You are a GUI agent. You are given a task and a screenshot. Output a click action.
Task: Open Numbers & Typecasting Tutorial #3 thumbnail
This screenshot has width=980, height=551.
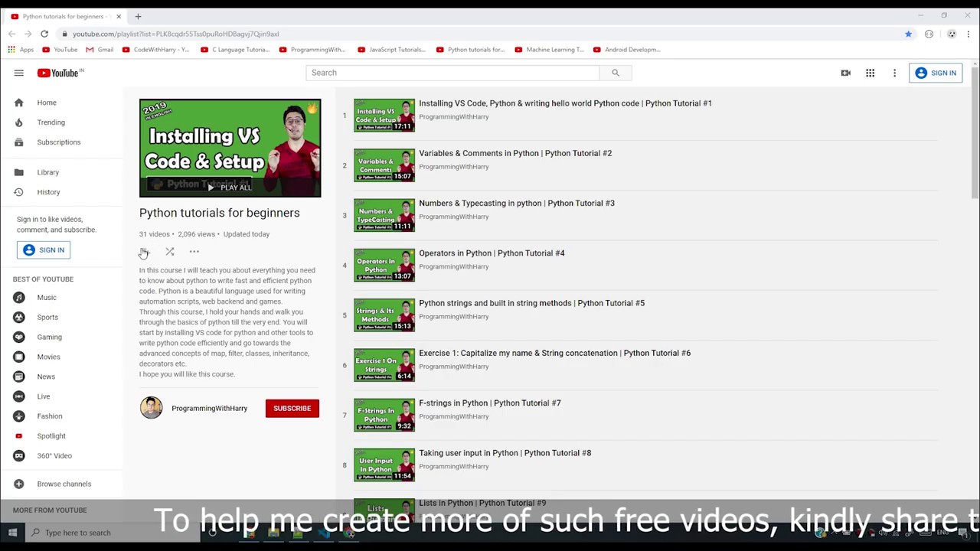pos(384,215)
